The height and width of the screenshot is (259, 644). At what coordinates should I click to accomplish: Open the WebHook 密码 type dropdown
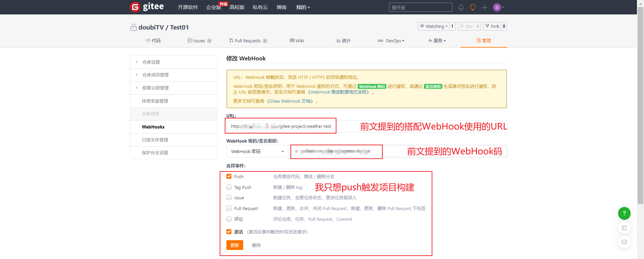(x=257, y=152)
